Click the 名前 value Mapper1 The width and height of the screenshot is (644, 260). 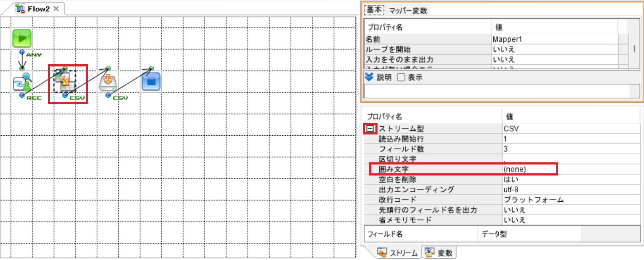click(x=555, y=39)
